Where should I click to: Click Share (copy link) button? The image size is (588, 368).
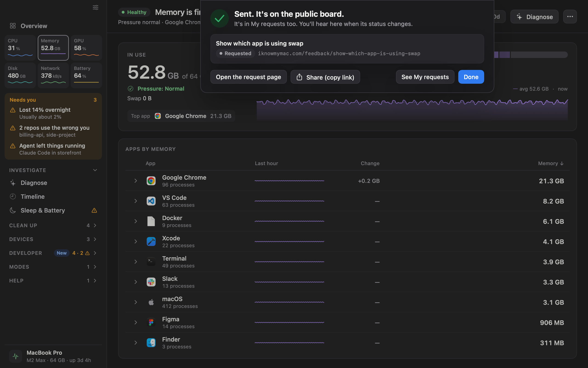pyautogui.click(x=325, y=77)
